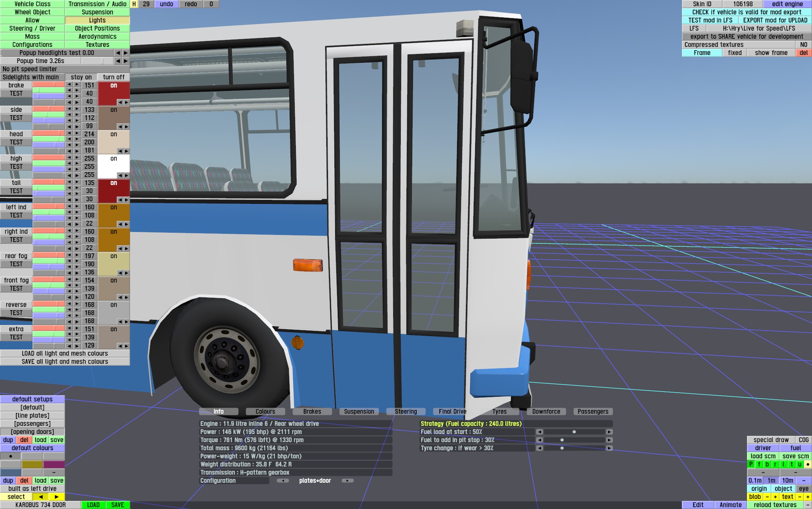This screenshot has height=509, width=812.
Task: Click blob size plus button
Action: click(x=775, y=497)
